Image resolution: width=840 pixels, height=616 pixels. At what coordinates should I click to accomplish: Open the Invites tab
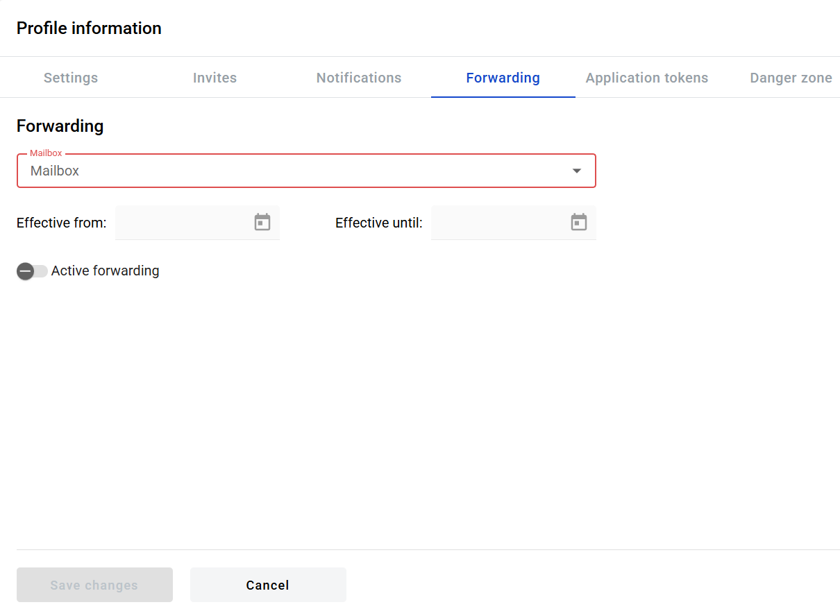point(215,78)
